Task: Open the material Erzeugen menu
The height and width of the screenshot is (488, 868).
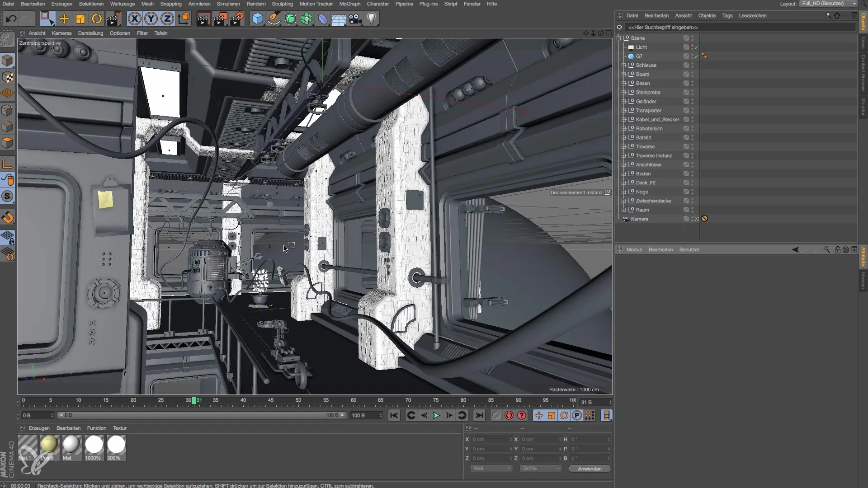Action: [x=39, y=428]
